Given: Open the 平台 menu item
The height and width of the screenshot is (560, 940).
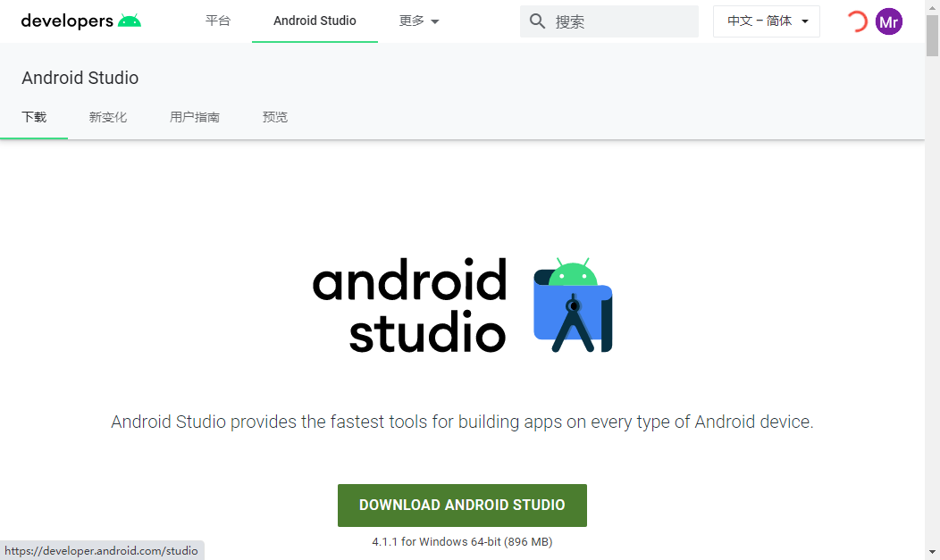Looking at the screenshot, I should 218,21.
